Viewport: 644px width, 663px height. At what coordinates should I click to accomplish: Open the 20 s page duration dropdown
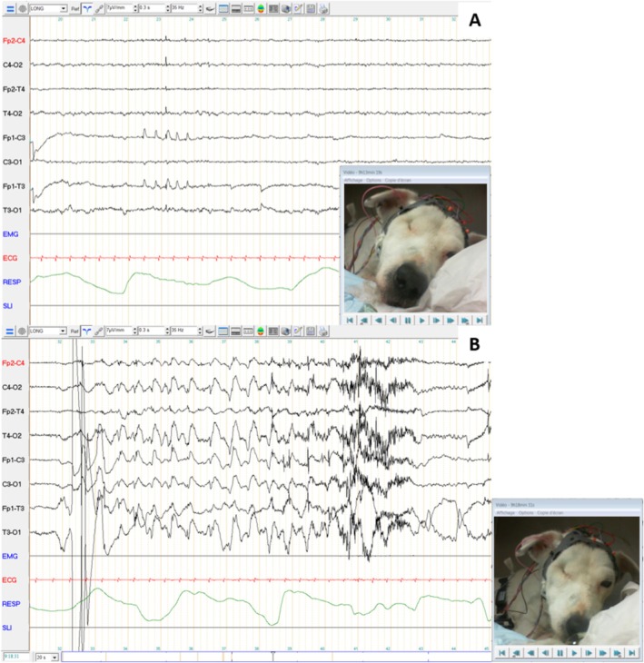[x=47, y=658]
